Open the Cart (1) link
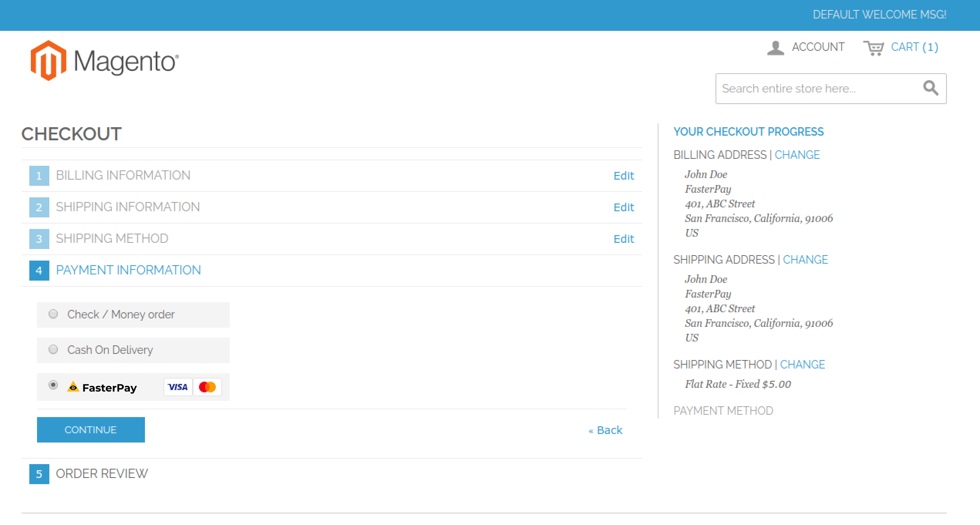This screenshot has height=525, width=980. pyautogui.click(x=914, y=47)
